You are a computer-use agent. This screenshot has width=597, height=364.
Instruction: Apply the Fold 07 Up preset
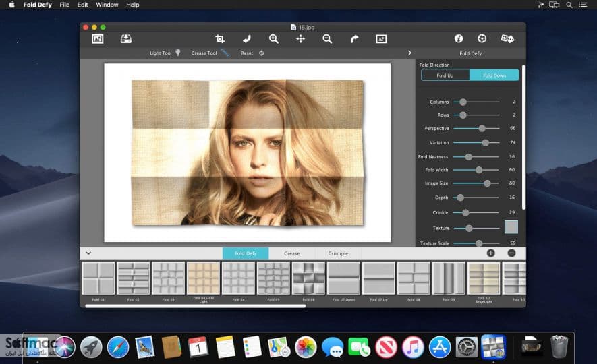378,278
